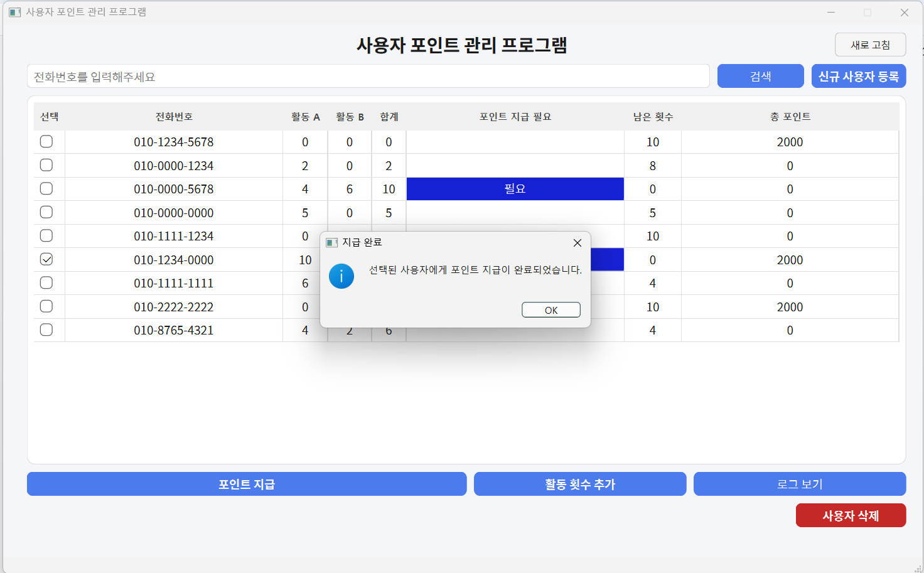Click the 검색 search button
924x573 pixels.
(760, 77)
